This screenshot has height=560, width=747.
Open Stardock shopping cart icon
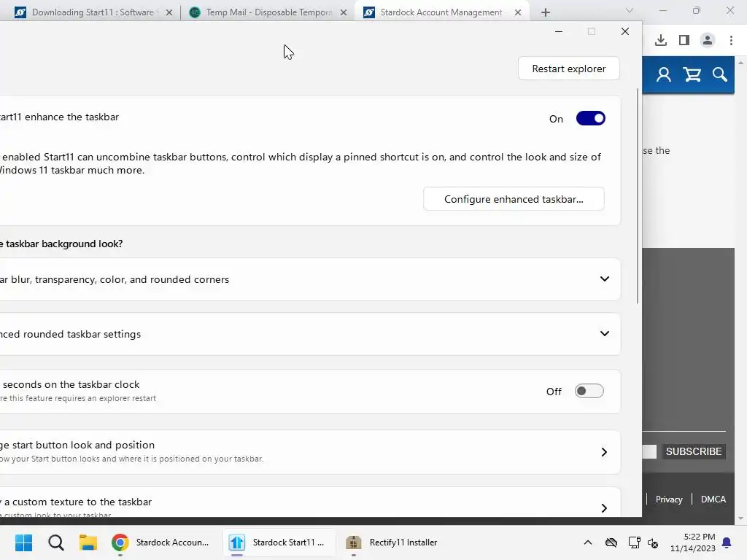coord(692,75)
